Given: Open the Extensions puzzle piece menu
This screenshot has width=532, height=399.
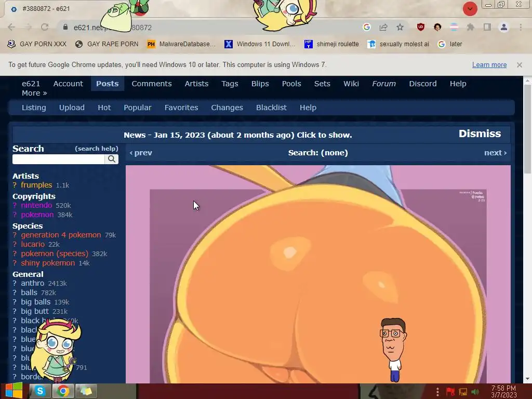Looking at the screenshot, I should click(x=470, y=27).
